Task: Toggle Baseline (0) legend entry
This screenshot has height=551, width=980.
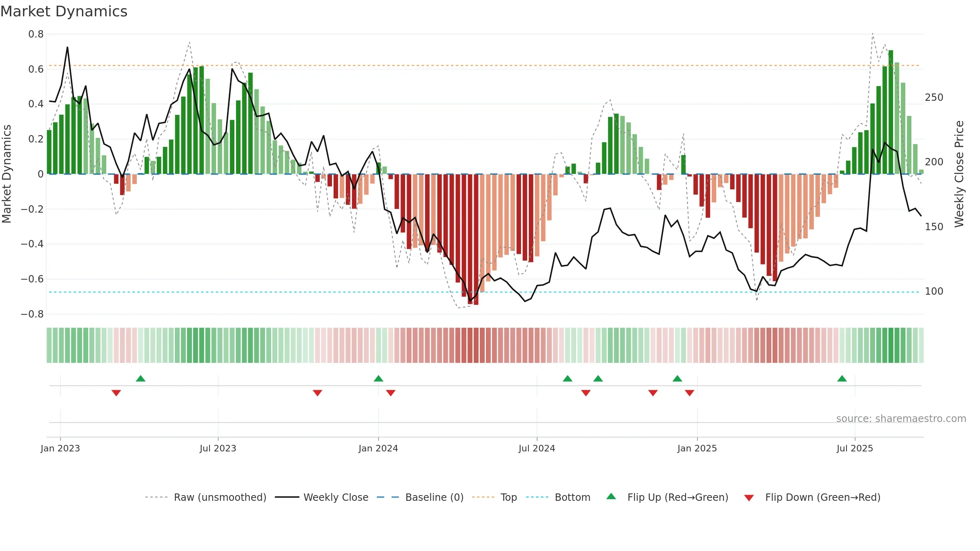Action: click(x=420, y=497)
